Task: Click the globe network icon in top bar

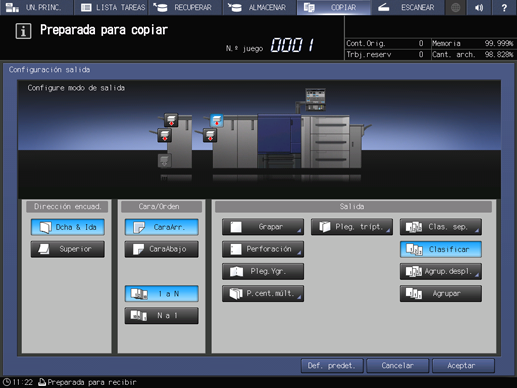Action: pyautogui.click(x=455, y=7)
